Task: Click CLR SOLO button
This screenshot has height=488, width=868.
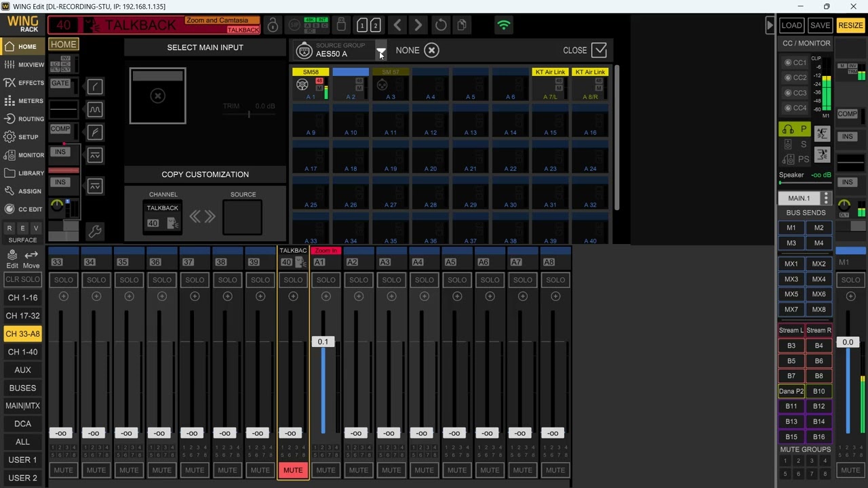Action: (x=22, y=280)
